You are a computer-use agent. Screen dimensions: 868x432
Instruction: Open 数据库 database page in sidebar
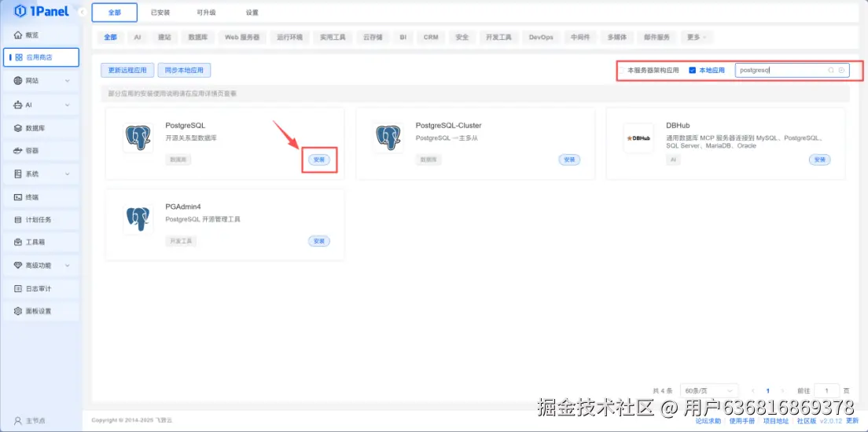pyautogui.click(x=42, y=128)
